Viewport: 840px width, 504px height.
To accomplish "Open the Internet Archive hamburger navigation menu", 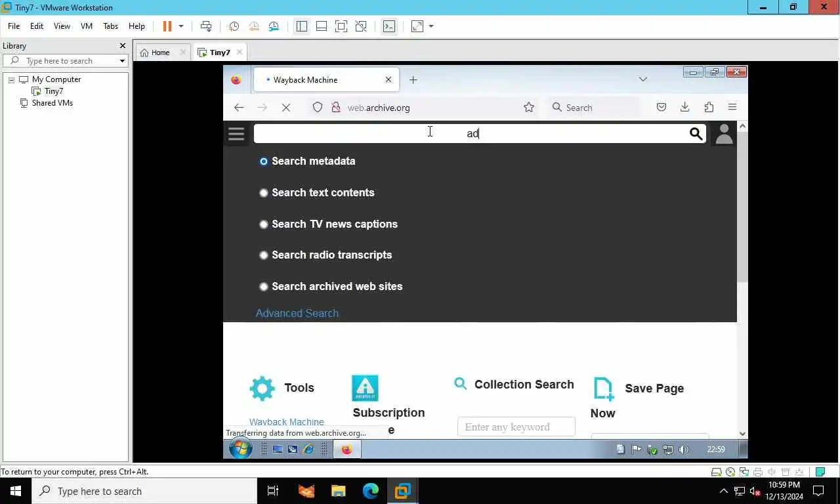I will point(236,134).
